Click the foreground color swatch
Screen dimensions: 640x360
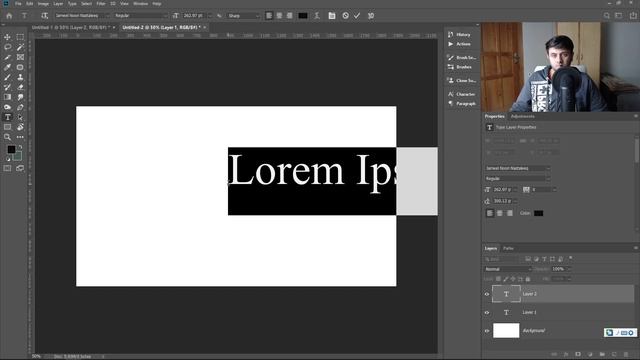11,150
